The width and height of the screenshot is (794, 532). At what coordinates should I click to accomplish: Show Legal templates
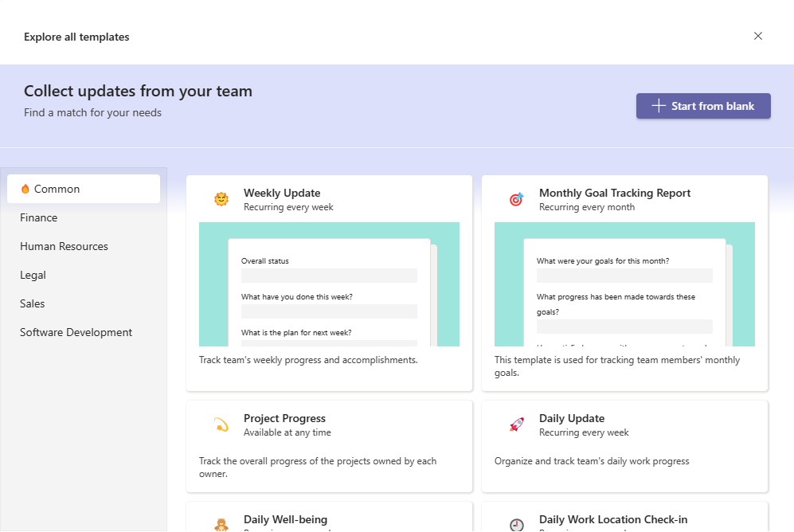(33, 275)
